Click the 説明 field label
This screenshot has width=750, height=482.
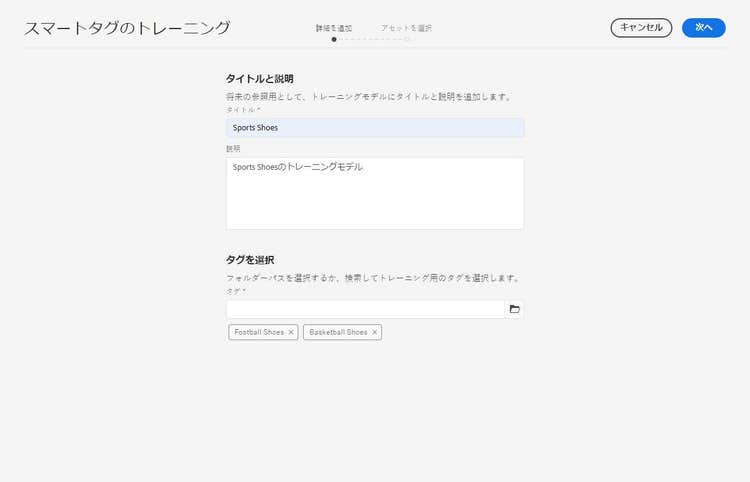pos(233,148)
